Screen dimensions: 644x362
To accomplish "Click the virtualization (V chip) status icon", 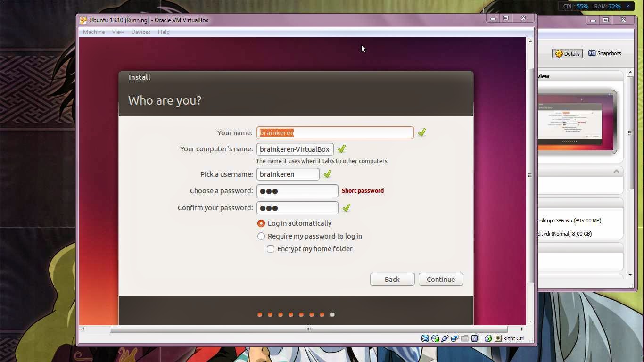I will (x=475, y=338).
